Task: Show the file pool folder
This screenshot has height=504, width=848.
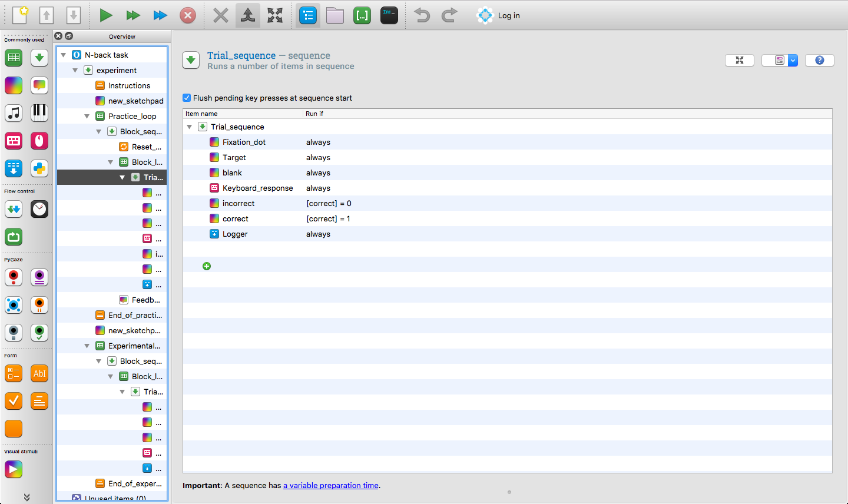Action: pyautogui.click(x=335, y=15)
